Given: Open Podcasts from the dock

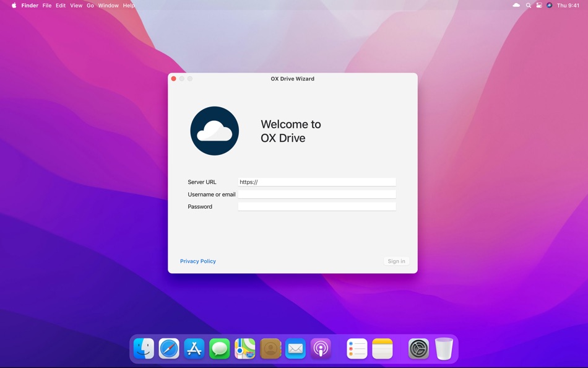Looking at the screenshot, I should pyautogui.click(x=321, y=348).
